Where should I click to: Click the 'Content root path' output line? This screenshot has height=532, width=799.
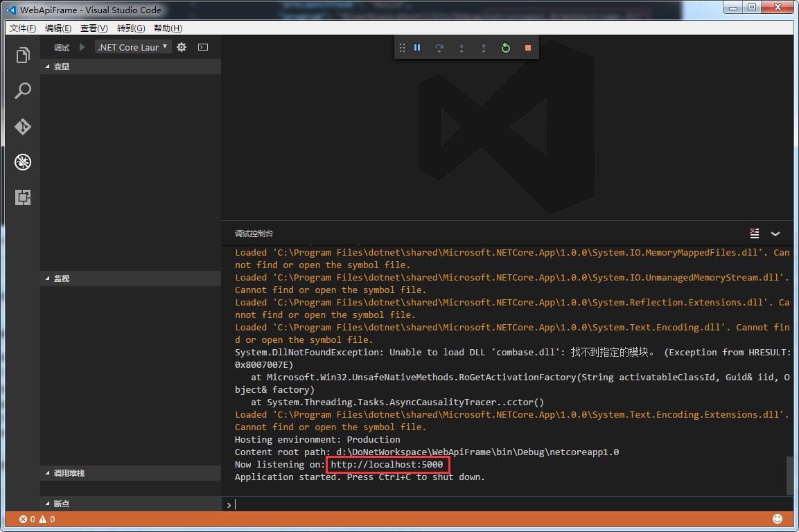[x=426, y=452]
